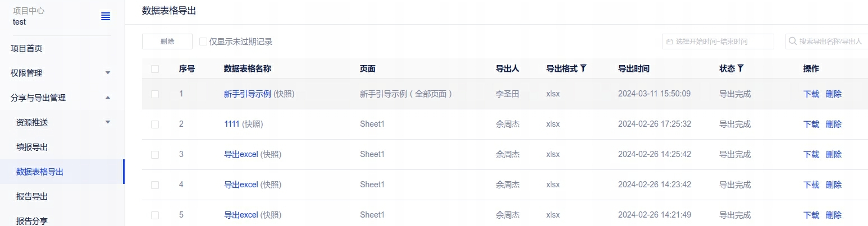Click the calendar icon in date range
This screenshot has width=868, height=226.
pos(669,41)
